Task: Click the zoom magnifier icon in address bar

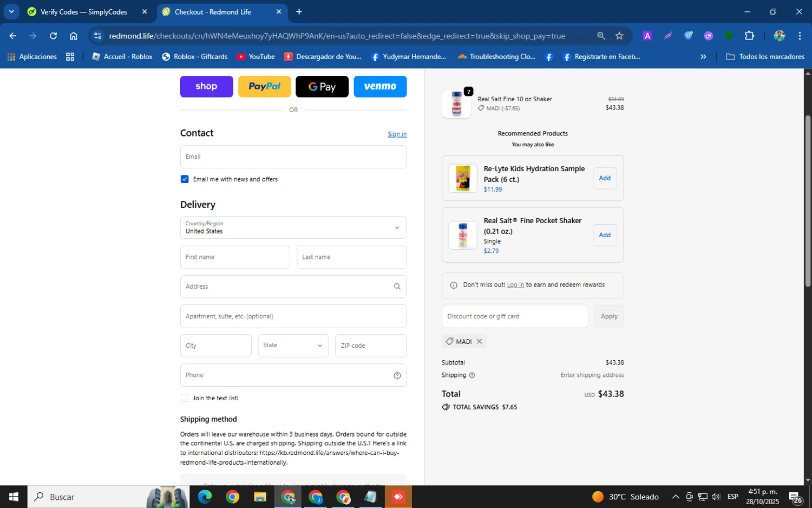Action: click(x=601, y=36)
